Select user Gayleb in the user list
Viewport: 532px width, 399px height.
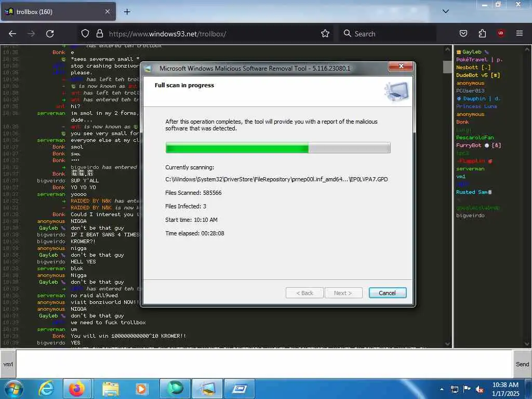coord(472,52)
